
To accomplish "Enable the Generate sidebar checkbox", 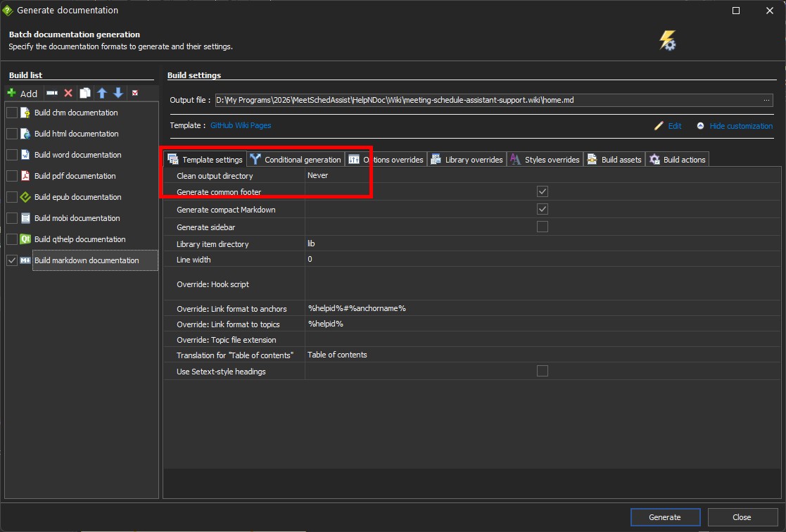I will point(543,227).
